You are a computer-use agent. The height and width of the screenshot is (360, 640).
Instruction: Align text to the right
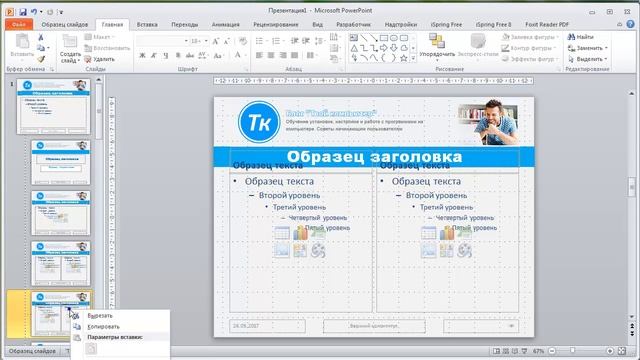(x=283, y=55)
